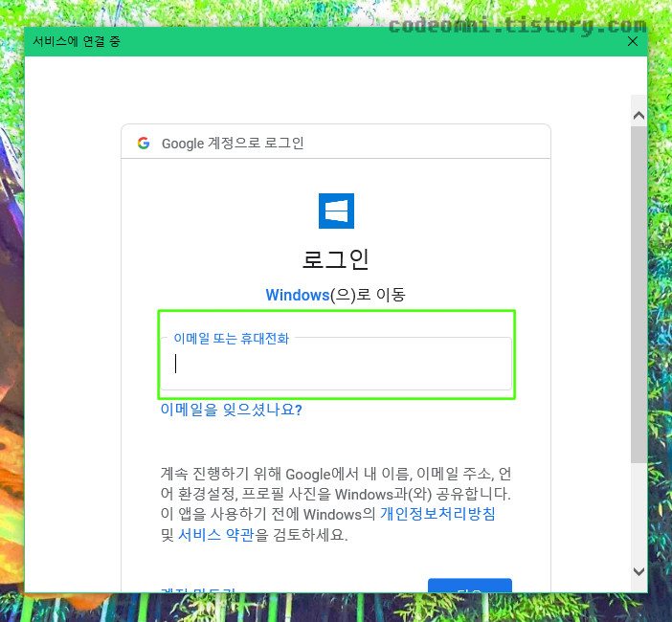Open the '이메일을 잊으셨나요?' link

click(x=231, y=410)
